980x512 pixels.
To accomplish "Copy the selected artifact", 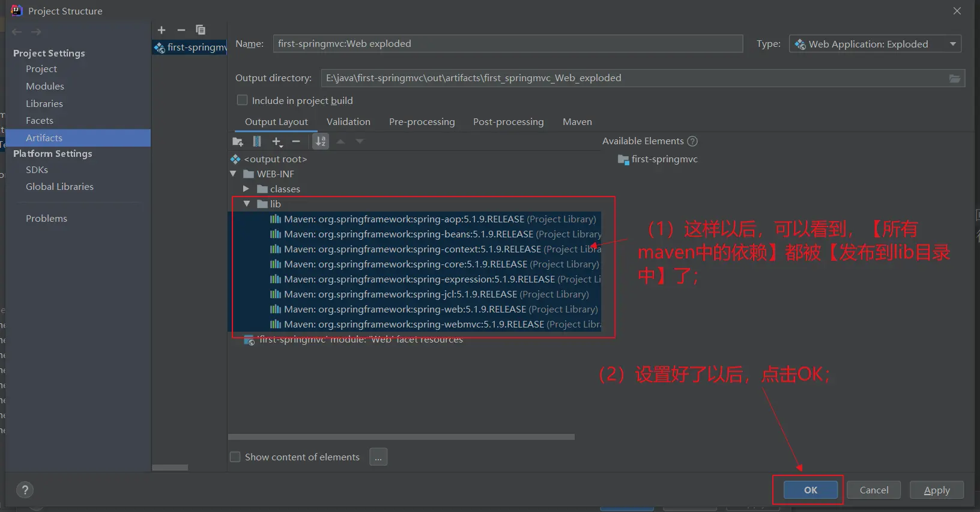I will click(x=201, y=30).
